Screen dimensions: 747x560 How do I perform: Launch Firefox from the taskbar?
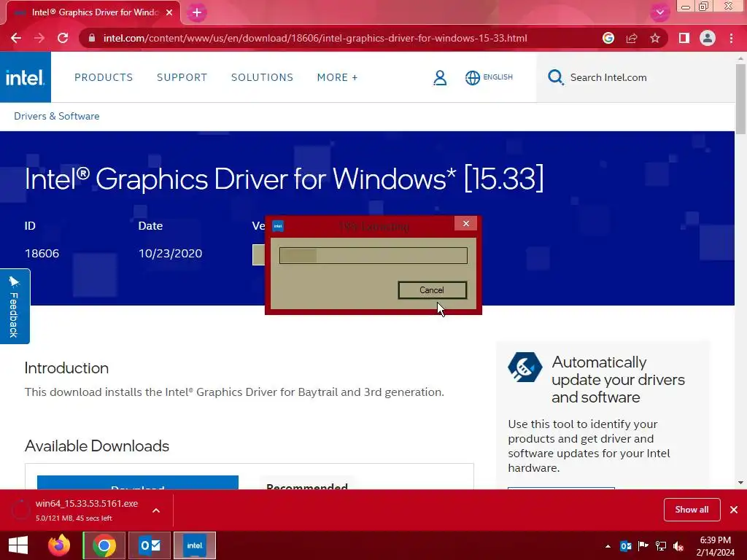click(x=59, y=545)
